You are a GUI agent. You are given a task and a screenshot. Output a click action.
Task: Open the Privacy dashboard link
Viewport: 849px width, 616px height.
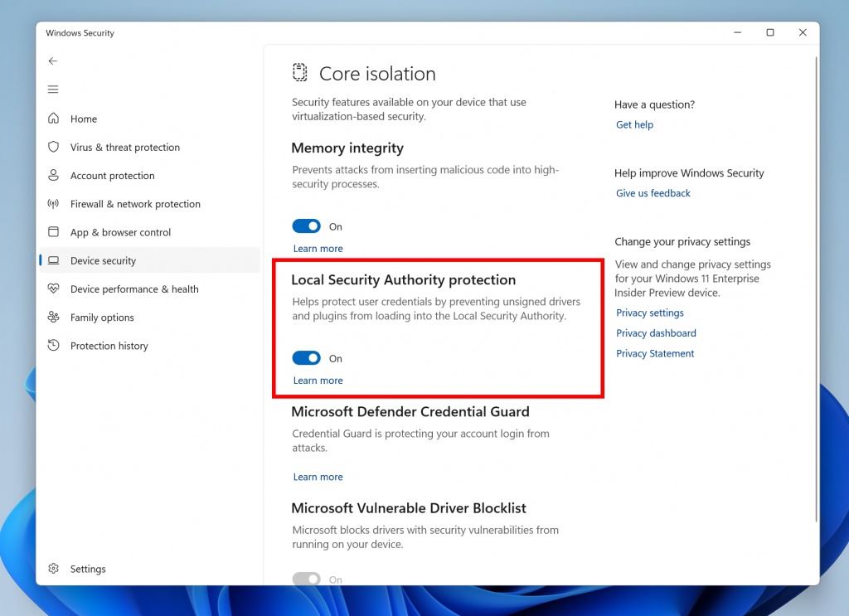656,333
